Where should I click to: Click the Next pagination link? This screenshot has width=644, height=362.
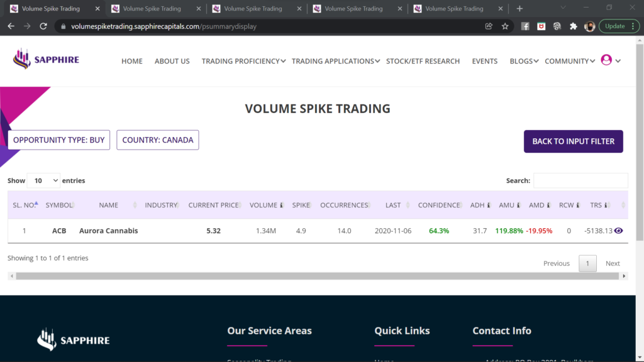612,263
